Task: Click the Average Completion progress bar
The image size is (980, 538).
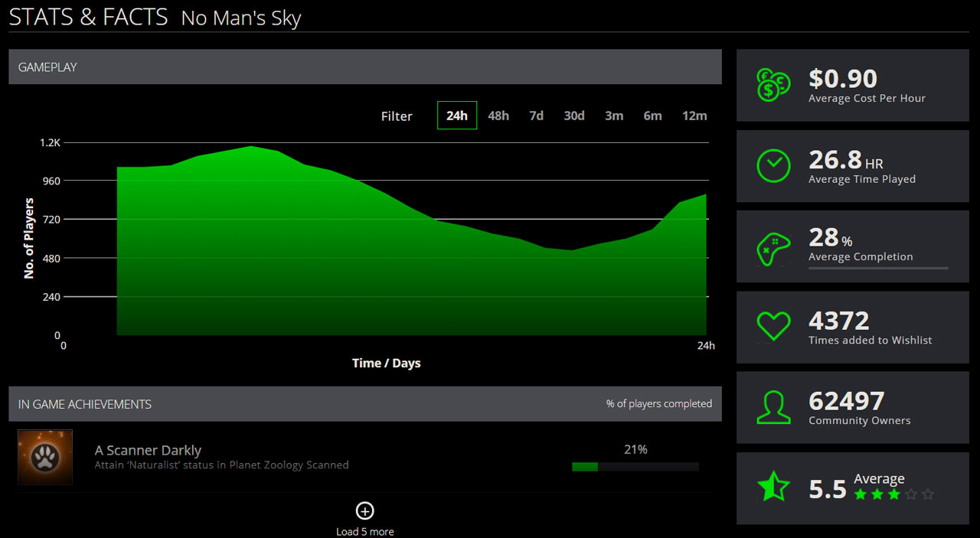Action: tap(878, 268)
